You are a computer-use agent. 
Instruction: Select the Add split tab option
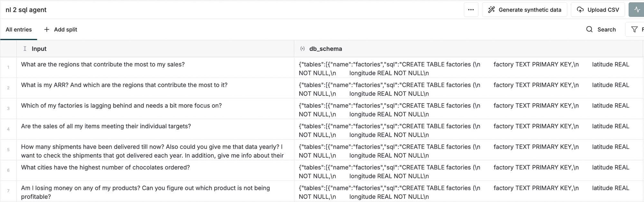pyautogui.click(x=65, y=29)
